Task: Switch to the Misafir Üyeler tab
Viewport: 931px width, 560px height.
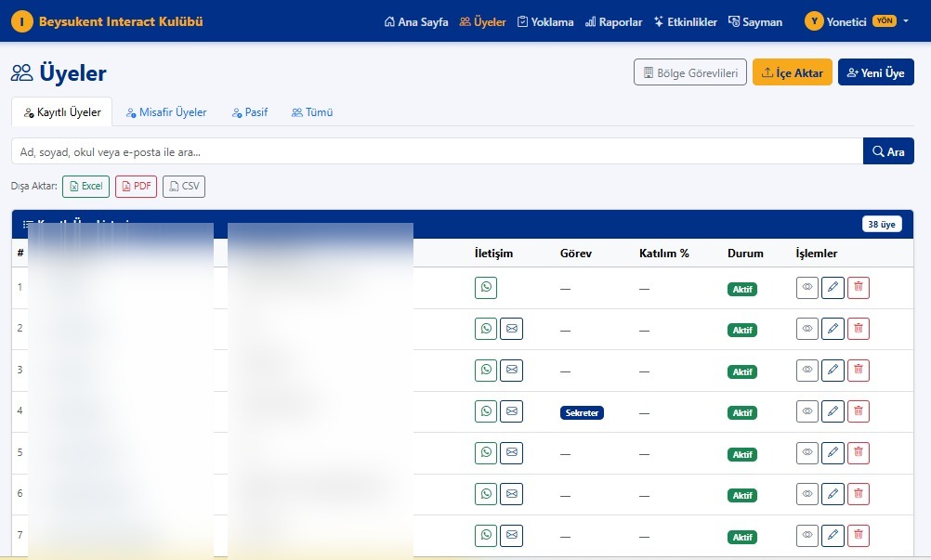Action: tap(166, 112)
